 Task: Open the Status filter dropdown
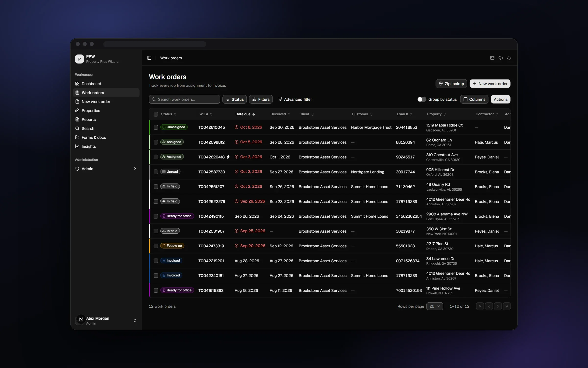point(234,99)
